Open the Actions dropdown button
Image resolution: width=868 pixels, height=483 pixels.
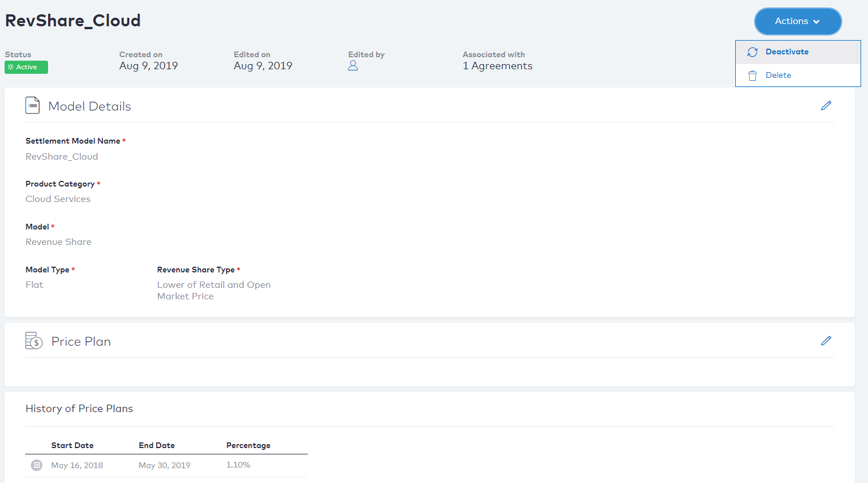coord(798,21)
